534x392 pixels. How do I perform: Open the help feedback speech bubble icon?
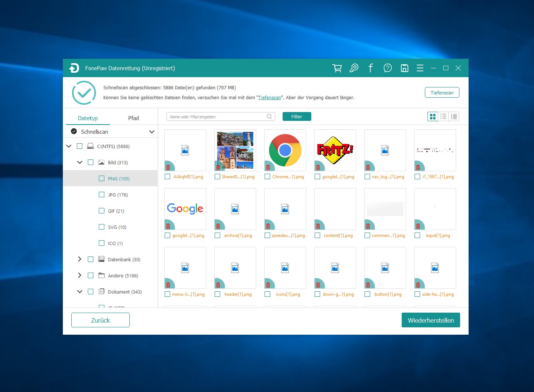pyautogui.click(x=387, y=68)
